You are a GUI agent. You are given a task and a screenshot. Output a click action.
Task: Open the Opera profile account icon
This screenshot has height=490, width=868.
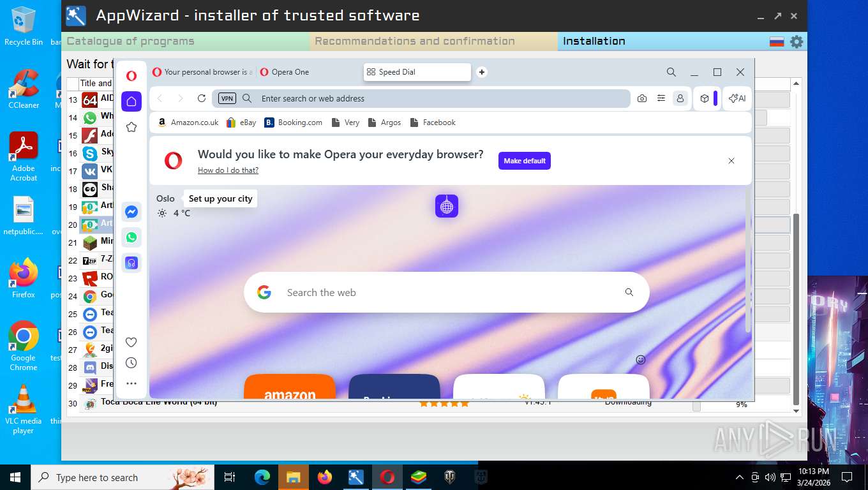point(680,98)
